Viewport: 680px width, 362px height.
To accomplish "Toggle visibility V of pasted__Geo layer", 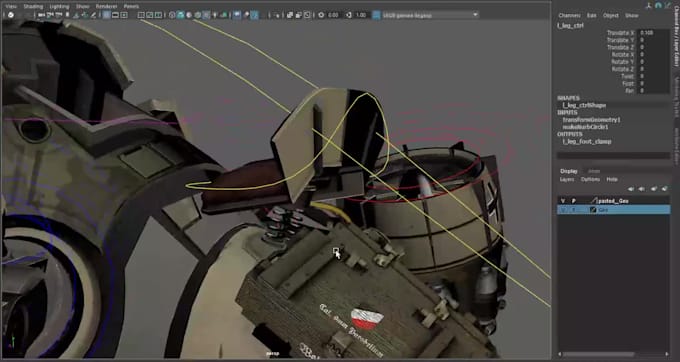I will (563, 201).
